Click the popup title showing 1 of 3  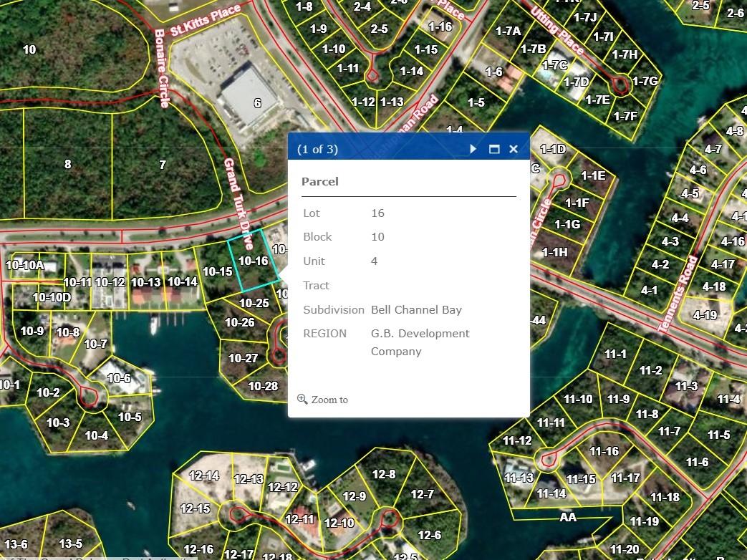pos(317,149)
